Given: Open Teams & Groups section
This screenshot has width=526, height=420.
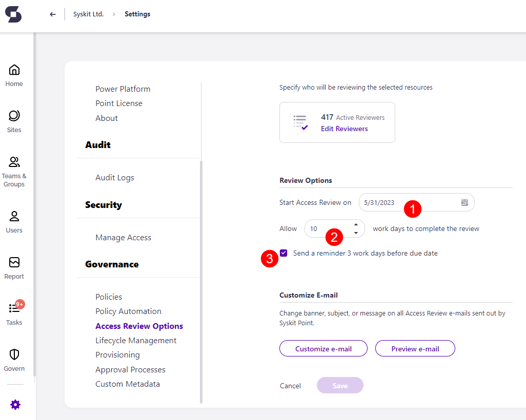Looking at the screenshot, I should [14, 164].
